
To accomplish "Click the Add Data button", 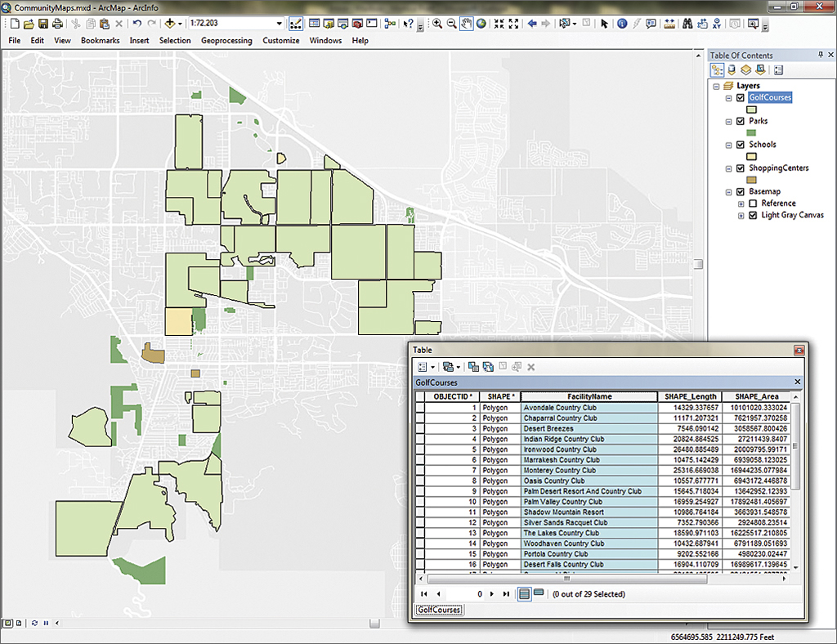I will point(171,24).
